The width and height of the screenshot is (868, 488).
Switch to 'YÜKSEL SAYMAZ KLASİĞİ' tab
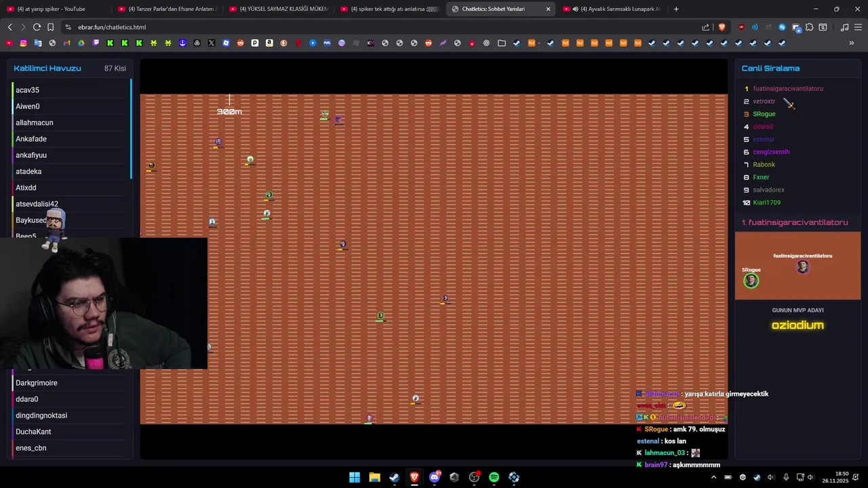pyautogui.click(x=278, y=9)
